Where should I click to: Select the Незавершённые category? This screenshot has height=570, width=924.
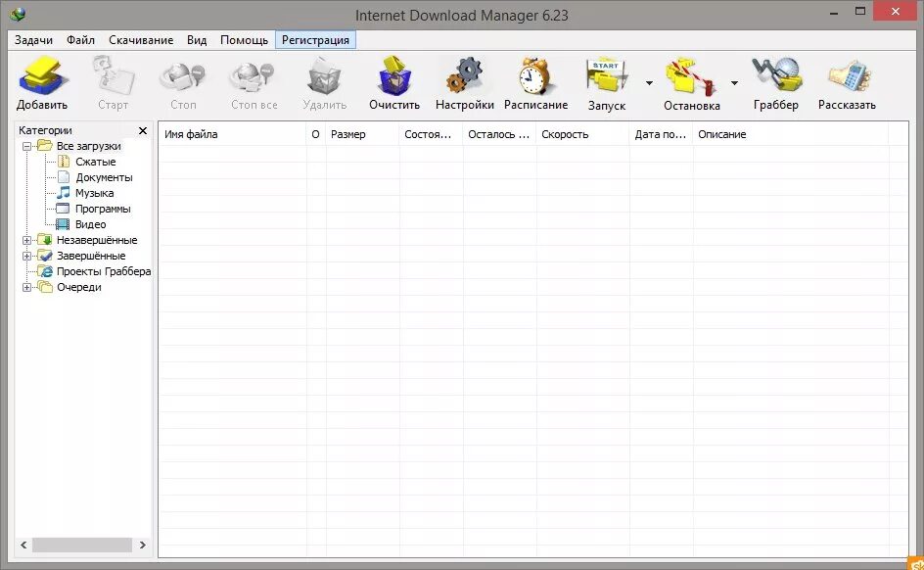click(97, 240)
